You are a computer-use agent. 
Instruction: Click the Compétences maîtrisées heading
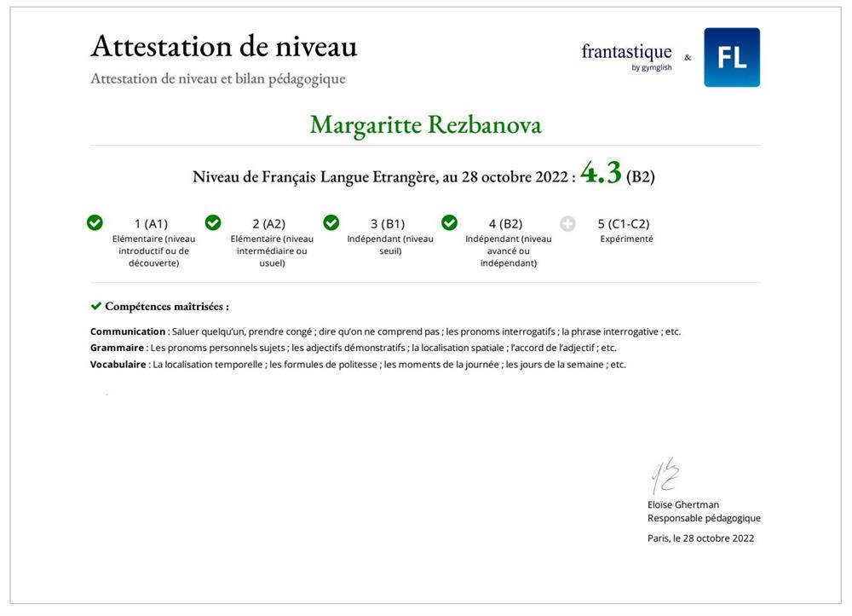[x=167, y=307]
